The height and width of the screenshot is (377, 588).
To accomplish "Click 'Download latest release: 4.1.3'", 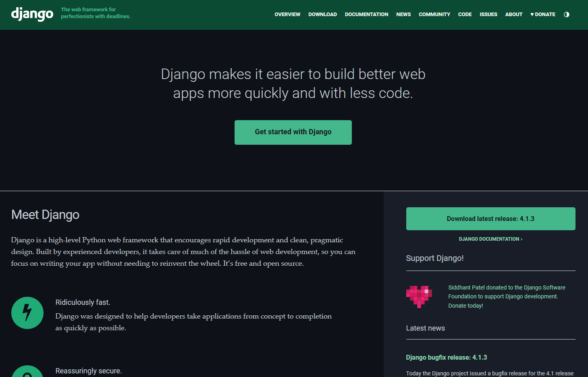I will 490,219.
